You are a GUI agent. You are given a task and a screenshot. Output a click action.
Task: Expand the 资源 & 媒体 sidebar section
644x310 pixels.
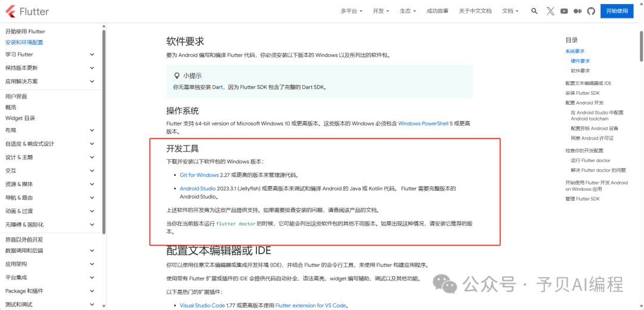pos(50,184)
